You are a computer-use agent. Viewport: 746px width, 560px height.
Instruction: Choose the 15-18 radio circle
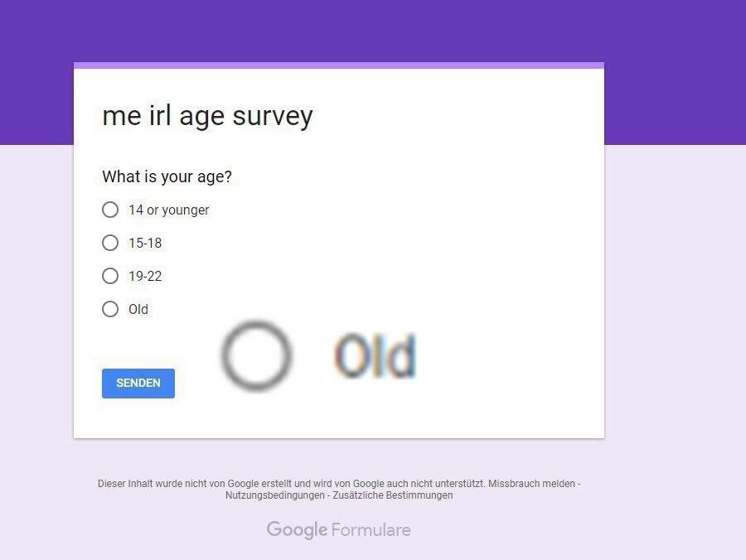(x=110, y=243)
